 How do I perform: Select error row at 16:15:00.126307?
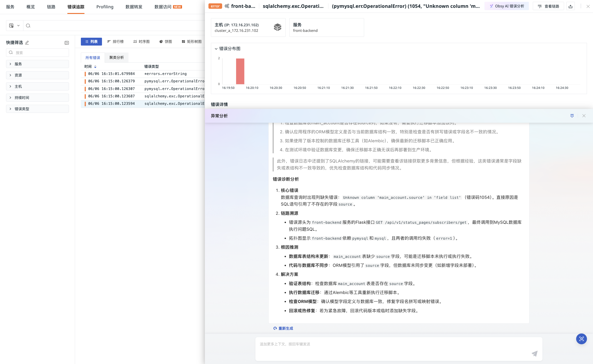tap(143, 89)
